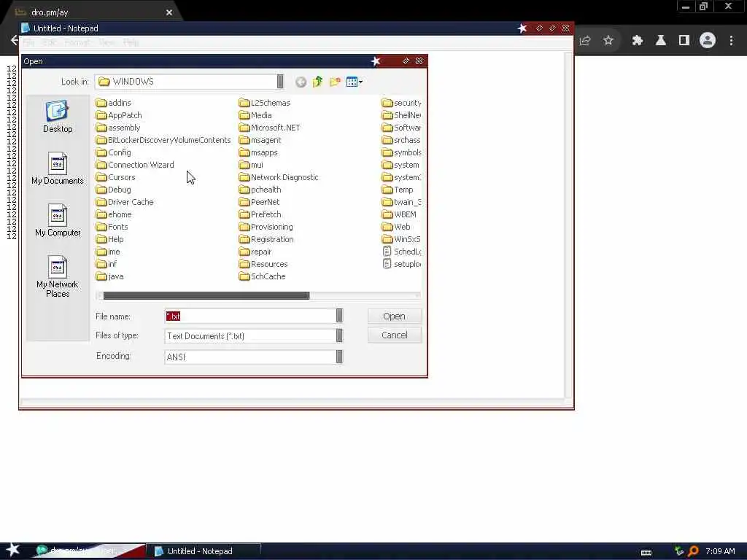Click Chrome share page icon
Image resolution: width=747 pixels, height=560 pixels.
[585, 41]
